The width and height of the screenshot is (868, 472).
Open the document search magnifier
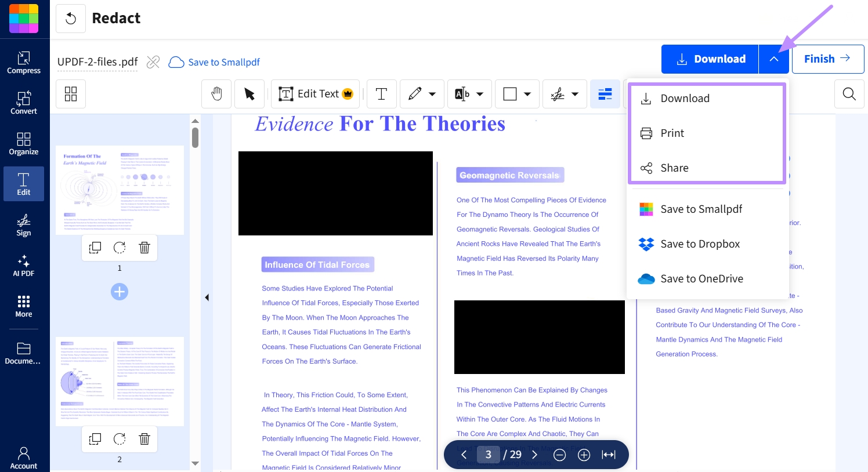849,93
